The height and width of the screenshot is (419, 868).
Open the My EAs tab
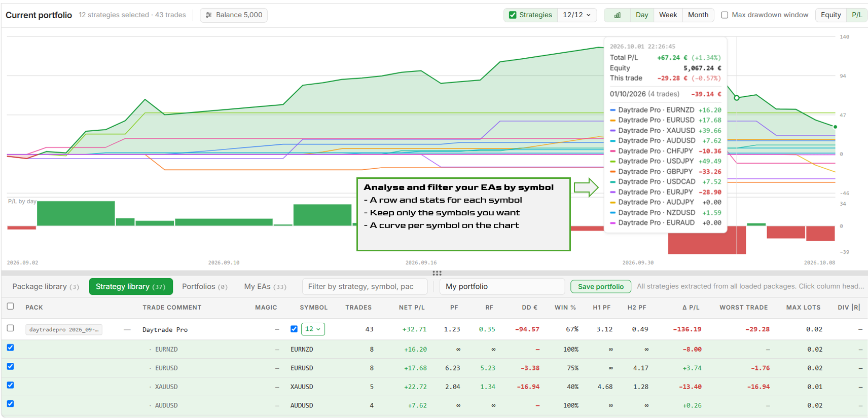(265, 287)
